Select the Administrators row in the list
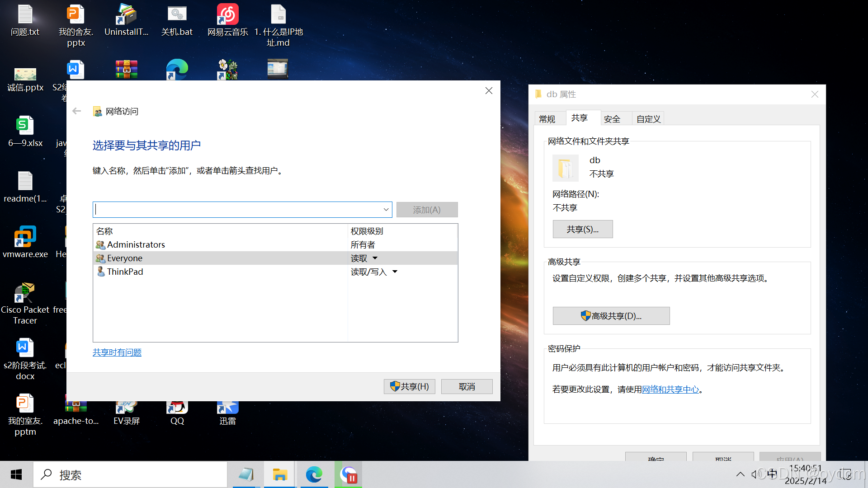Viewport: 868px width, 488px height. [x=136, y=244]
